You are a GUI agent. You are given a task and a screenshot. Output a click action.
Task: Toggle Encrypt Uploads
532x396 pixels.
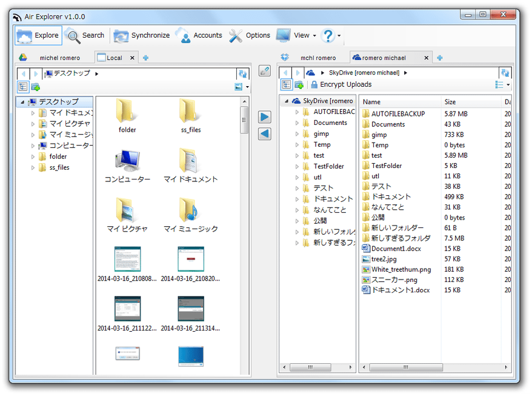click(x=341, y=84)
